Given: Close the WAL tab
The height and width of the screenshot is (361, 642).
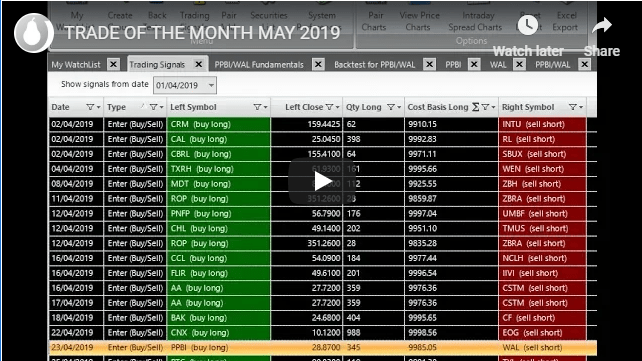Looking at the screenshot, I should [x=519, y=64].
